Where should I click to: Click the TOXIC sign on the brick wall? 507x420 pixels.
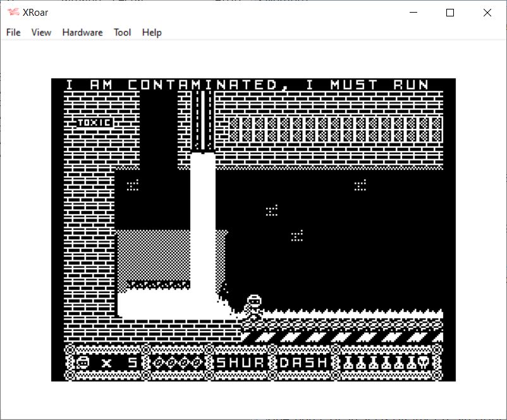pyautogui.click(x=94, y=123)
